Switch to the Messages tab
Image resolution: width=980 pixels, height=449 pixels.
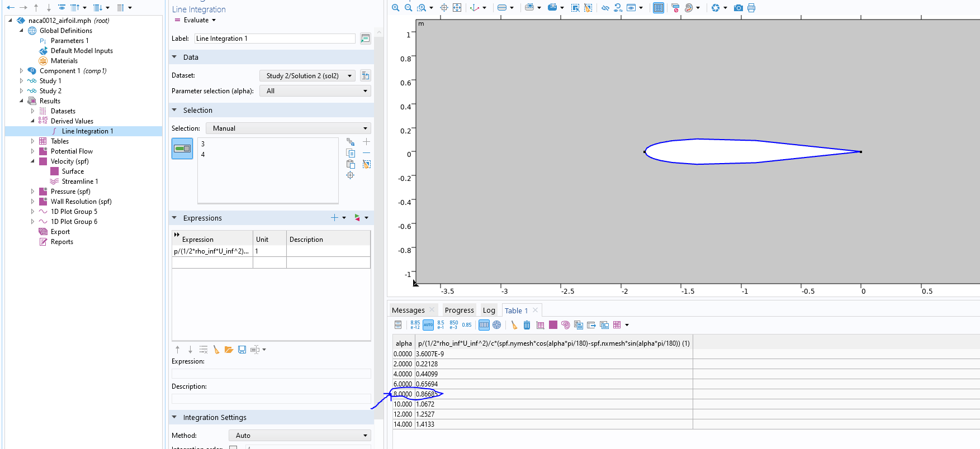tap(408, 311)
